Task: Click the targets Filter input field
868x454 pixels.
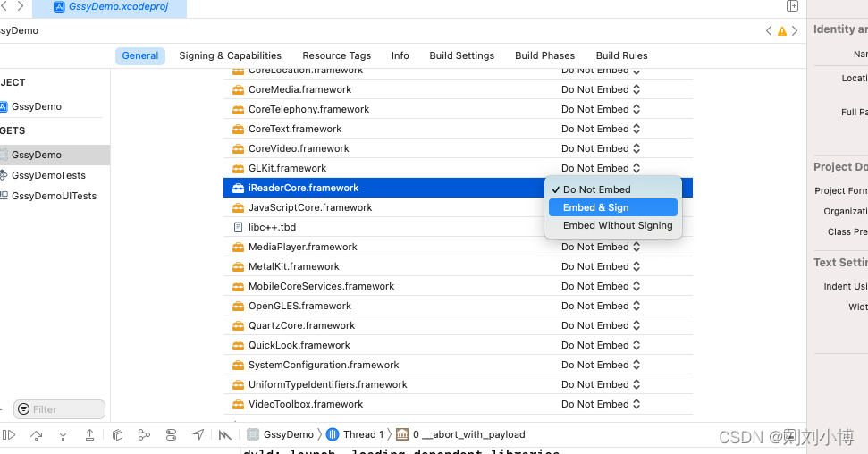Action: coord(59,409)
